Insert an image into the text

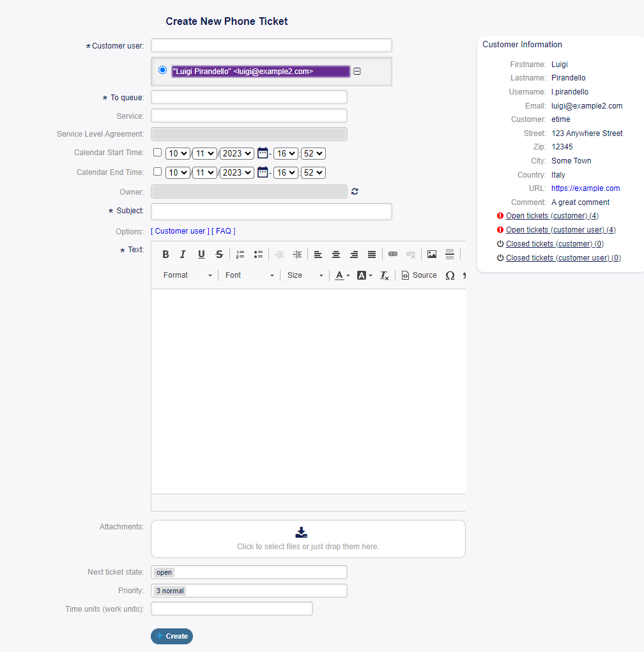point(432,254)
